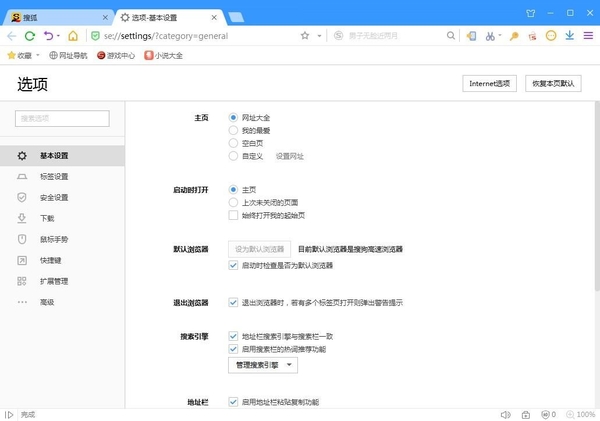Uncheck 启用搜索栏的热词推荐功能 checkbox

click(x=234, y=349)
